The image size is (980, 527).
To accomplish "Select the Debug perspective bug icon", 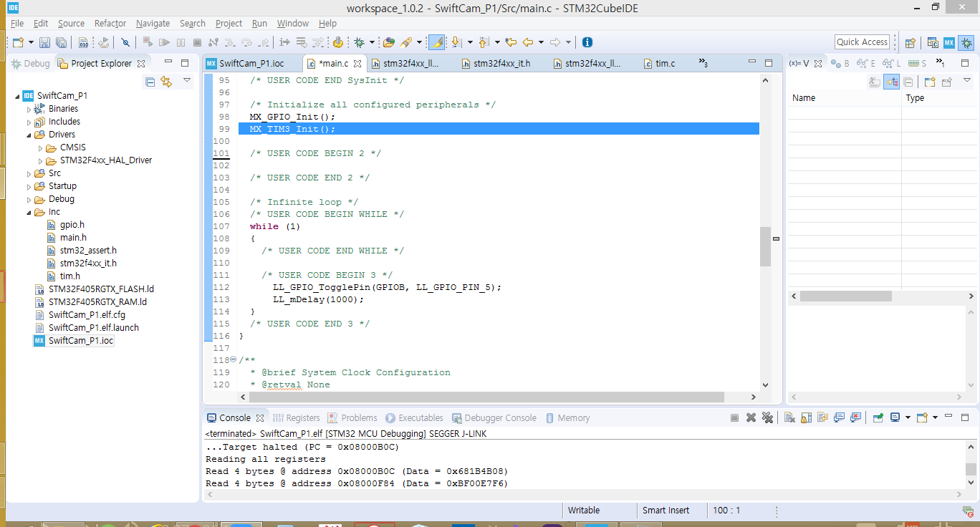I will coord(966,43).
